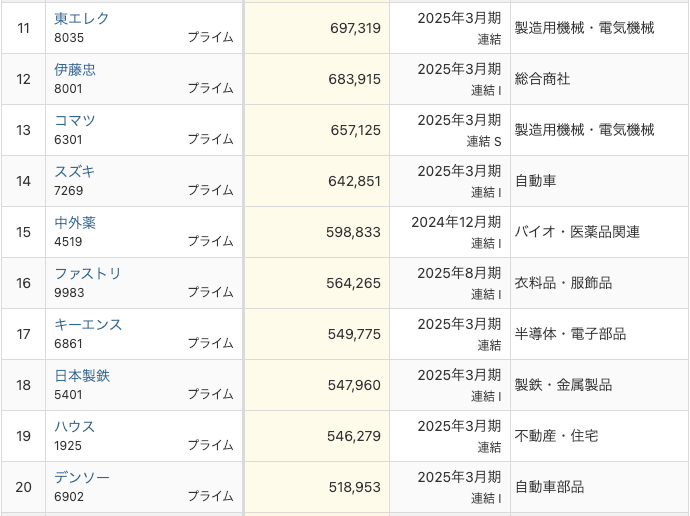Click stock code 9983

click(x=69, y=293)
